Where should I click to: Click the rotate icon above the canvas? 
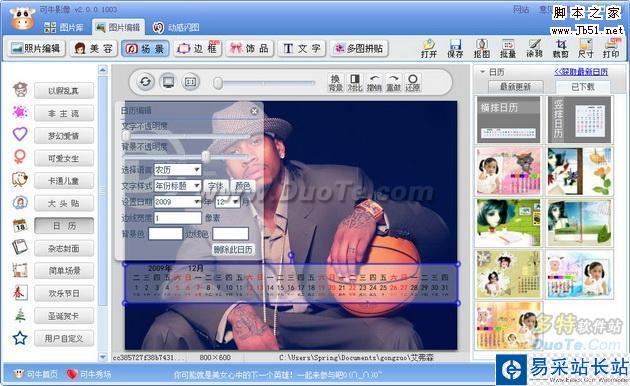point(145,82)
